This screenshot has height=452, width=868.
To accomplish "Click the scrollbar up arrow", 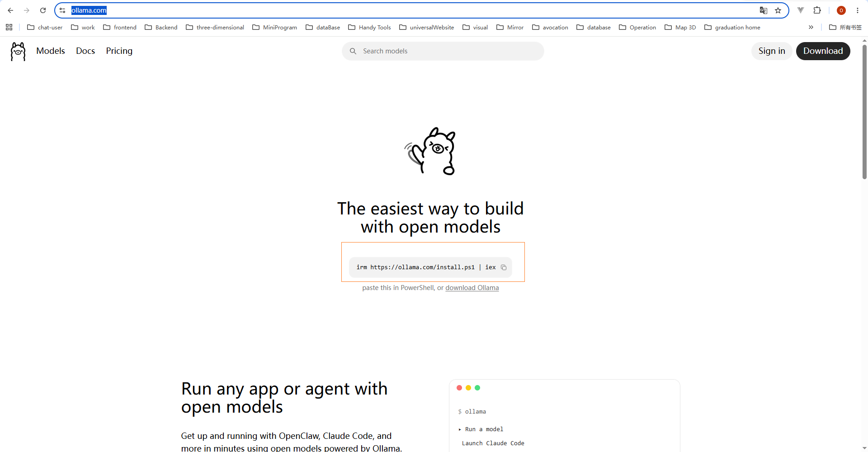I will (x=864, y=40).
